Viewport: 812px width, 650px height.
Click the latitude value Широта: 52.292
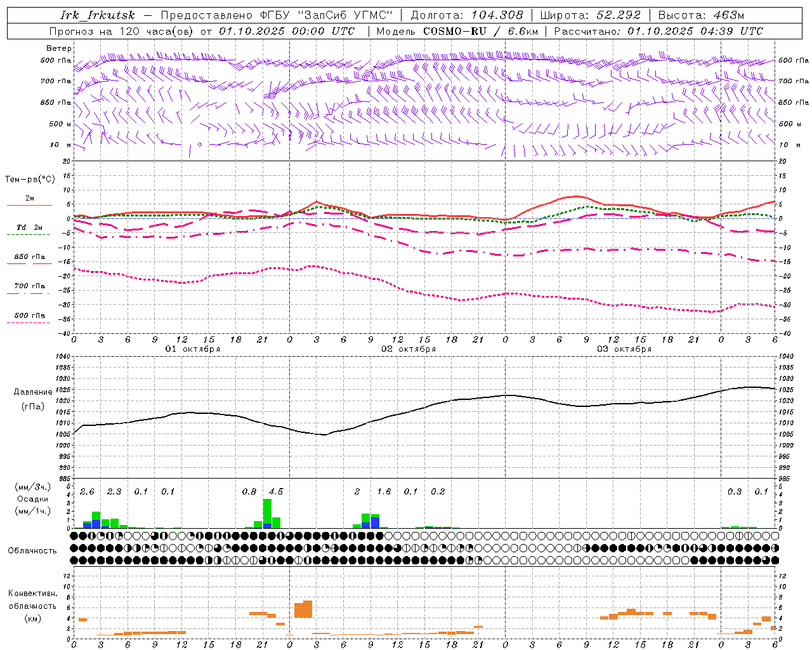point(591,15)
